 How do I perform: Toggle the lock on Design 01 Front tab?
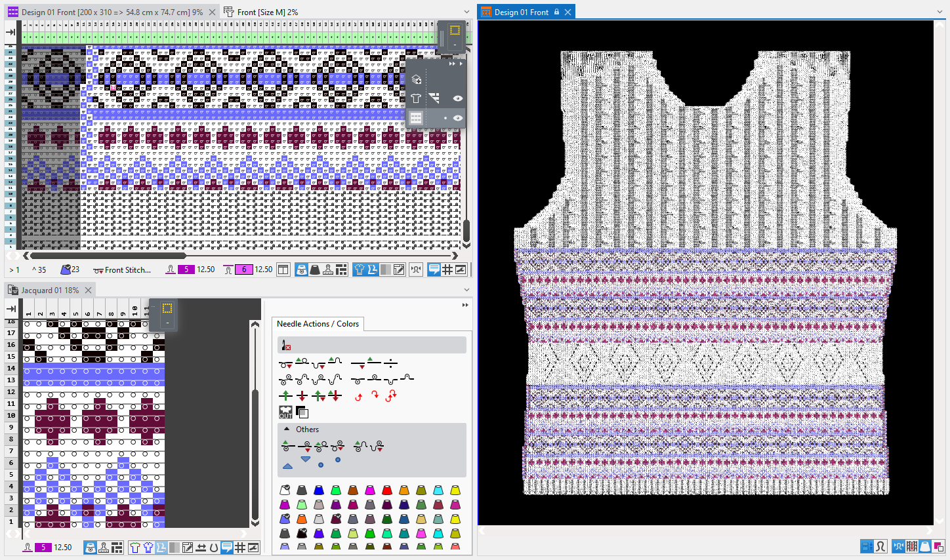point(556,12)
